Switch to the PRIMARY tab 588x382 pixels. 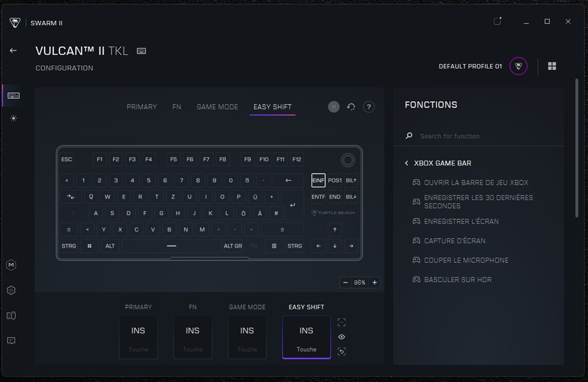pyautogui.click(x=141, y=106)
